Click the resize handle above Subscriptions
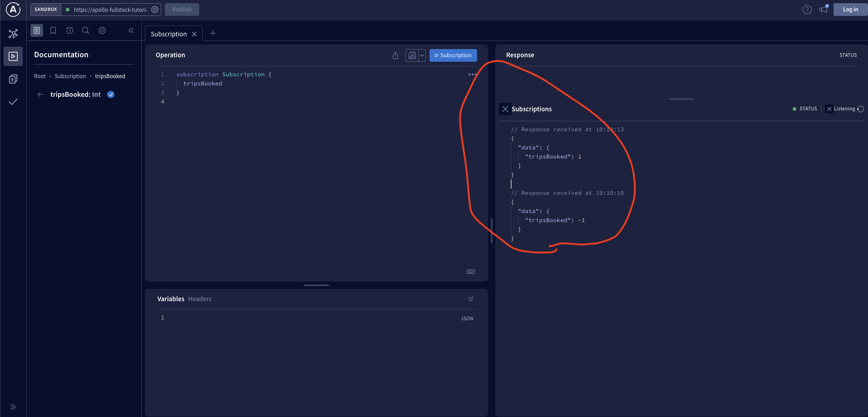 (x=681, y=99)
